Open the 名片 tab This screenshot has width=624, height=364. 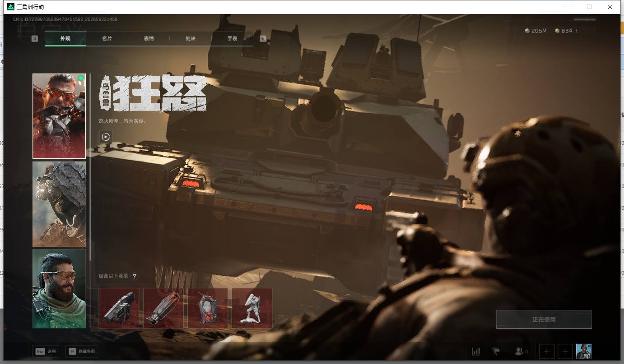pyautogui.click(x=107, y=38)
